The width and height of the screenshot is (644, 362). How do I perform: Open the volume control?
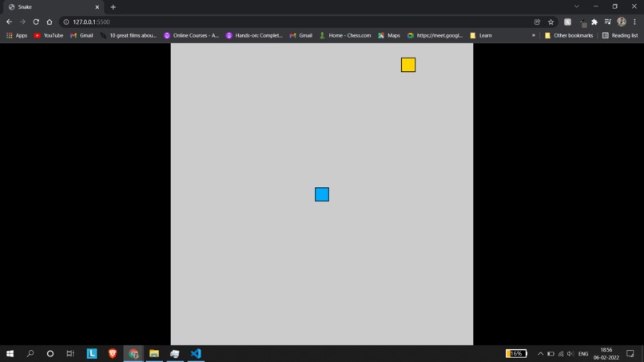(570, 354)
